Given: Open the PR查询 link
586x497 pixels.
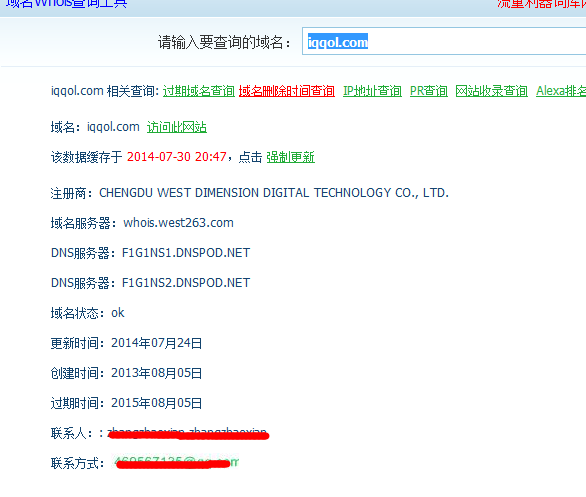Looking at the screenshot, I should click(x=429, y=91).
